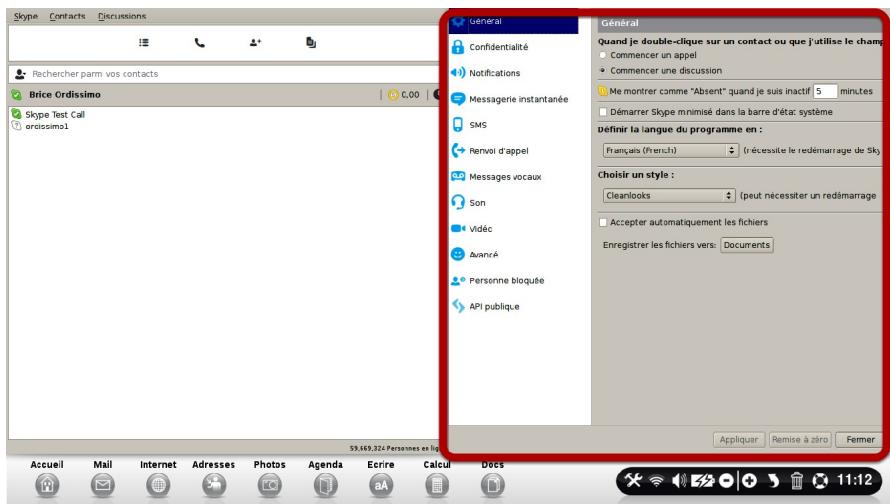Select the 'Commencer une discussion' radio button
890x504 pixels.
pyautogui.click(x=603, y=70)
